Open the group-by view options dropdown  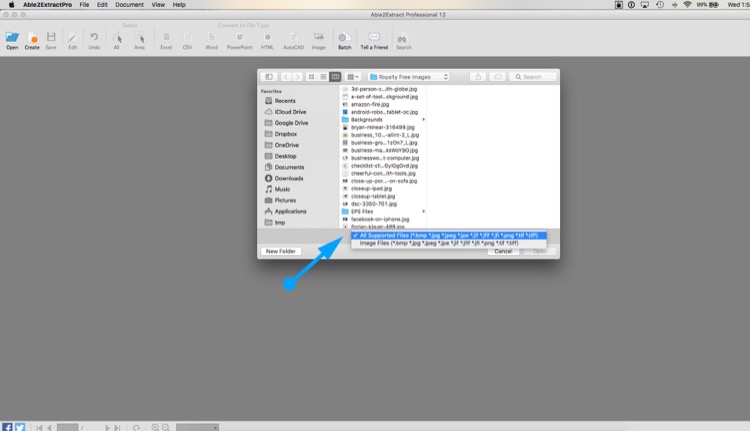tap(353, 77)
